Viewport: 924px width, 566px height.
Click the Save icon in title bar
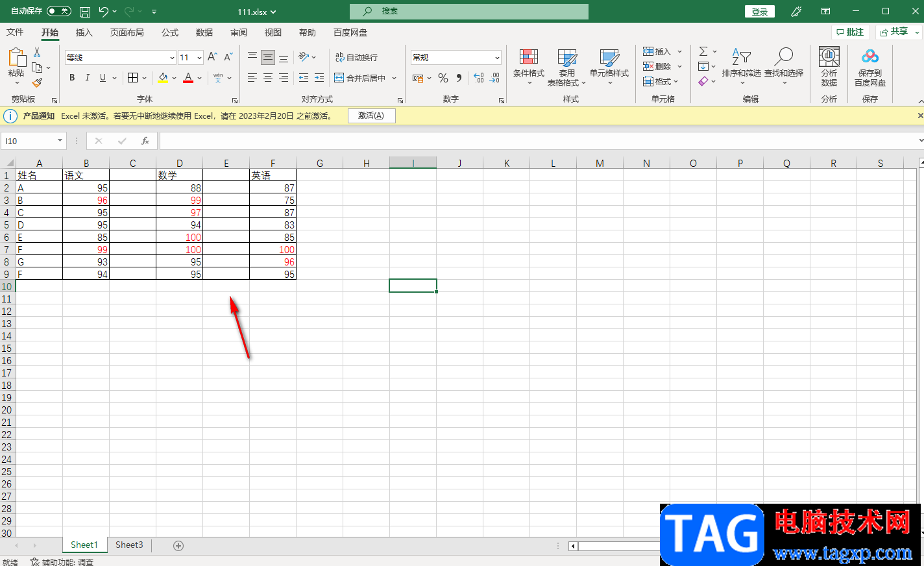(x=85, y=12)
